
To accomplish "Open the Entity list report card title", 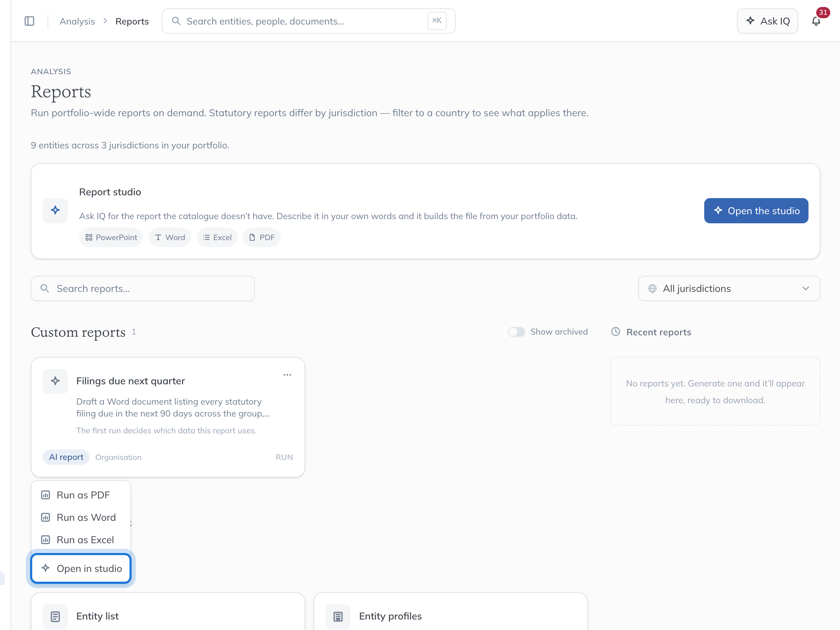I will 97,616.
